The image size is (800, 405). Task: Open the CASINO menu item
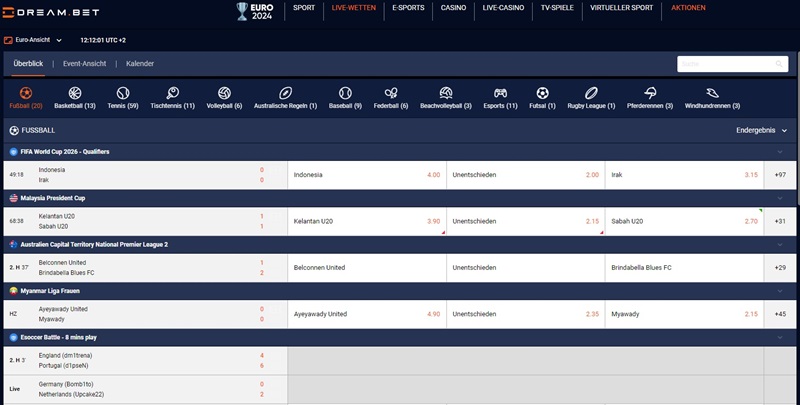click(454, 8)
